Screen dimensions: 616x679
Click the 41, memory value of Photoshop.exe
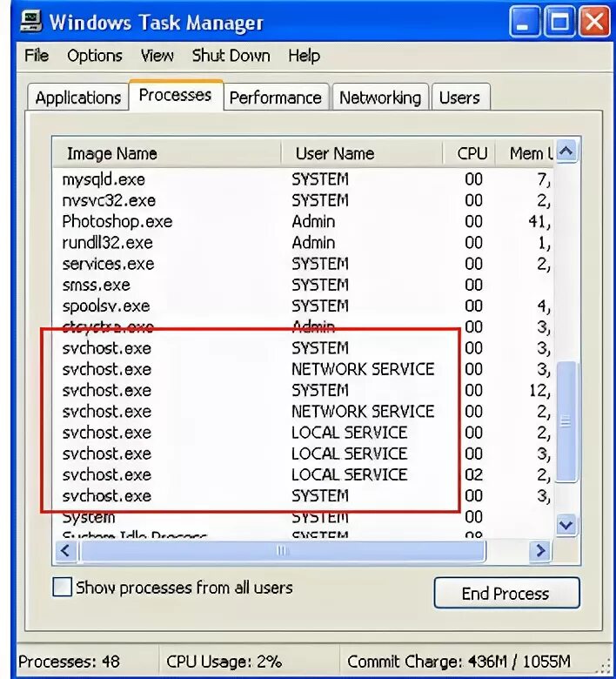click(x=539, y=222)
